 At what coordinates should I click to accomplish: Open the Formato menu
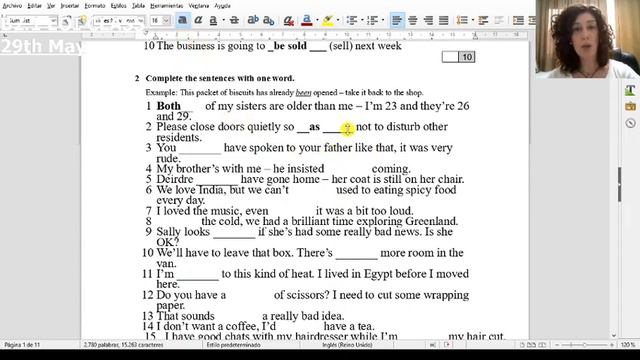[x=95, y=6]
